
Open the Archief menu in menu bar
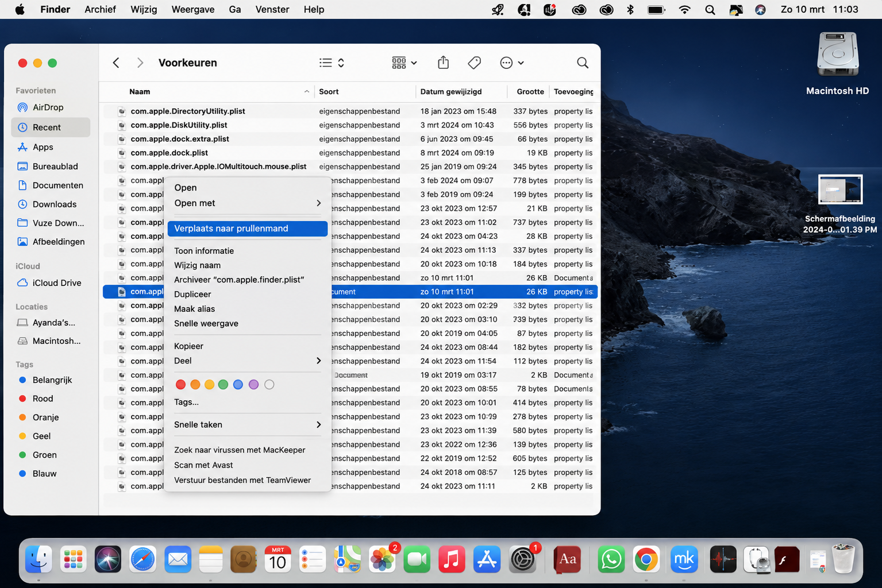click(100, 9)
